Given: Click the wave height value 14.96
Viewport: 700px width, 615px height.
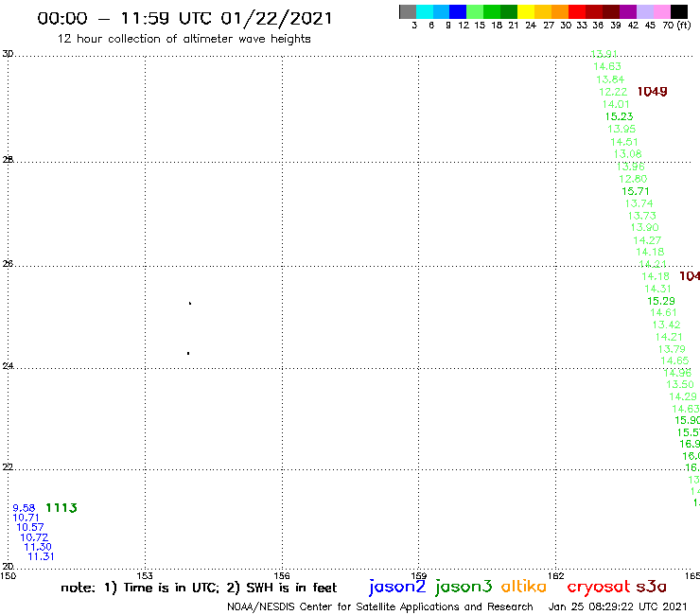Looking at the screenshot, I should pos(677,373).
